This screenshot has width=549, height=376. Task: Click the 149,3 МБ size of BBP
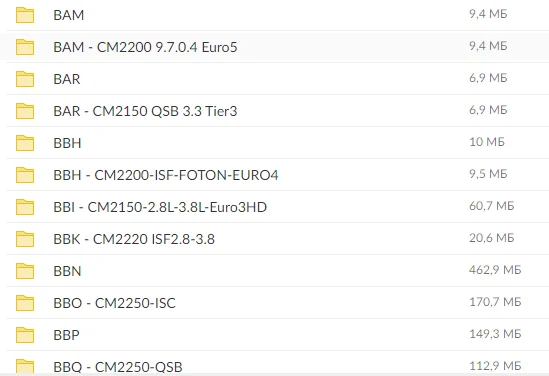click(495, 334)
